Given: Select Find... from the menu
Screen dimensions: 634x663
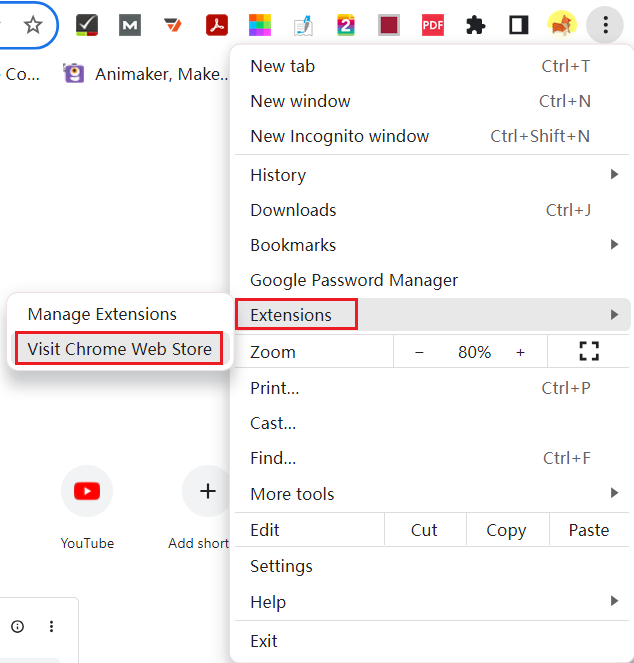Looking at the screenshot, I should click(x=431, y=458).
